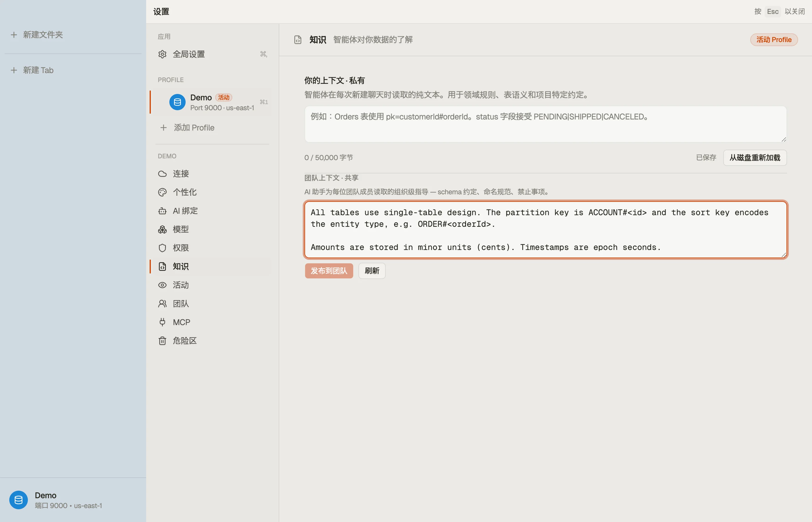This screenshot has height=522, width=812.
Task: Open the 个性化 settings section
Action: pyautogui.click(x=212, y=193)
